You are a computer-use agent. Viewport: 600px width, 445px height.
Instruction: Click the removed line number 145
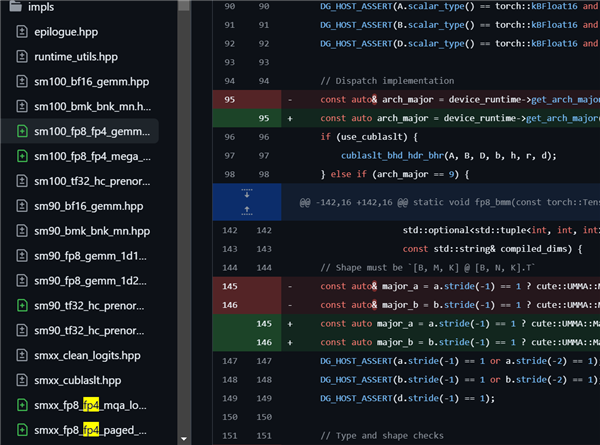232,286
